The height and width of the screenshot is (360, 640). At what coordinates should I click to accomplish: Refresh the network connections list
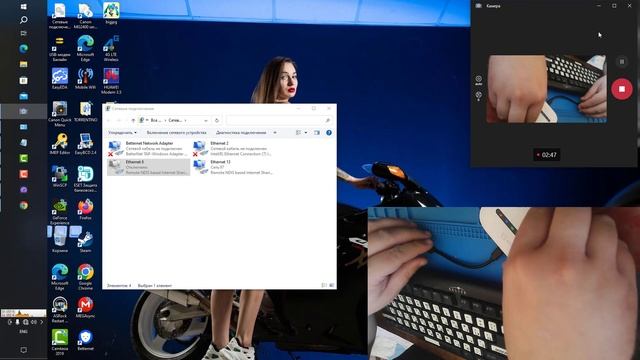pyautogui.click(x=217, y=120)
